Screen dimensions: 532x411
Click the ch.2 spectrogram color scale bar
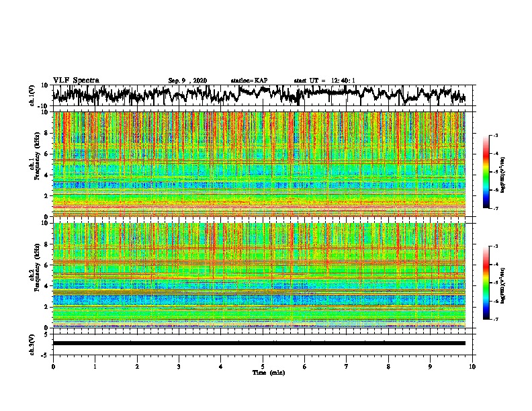coord(486,283)
